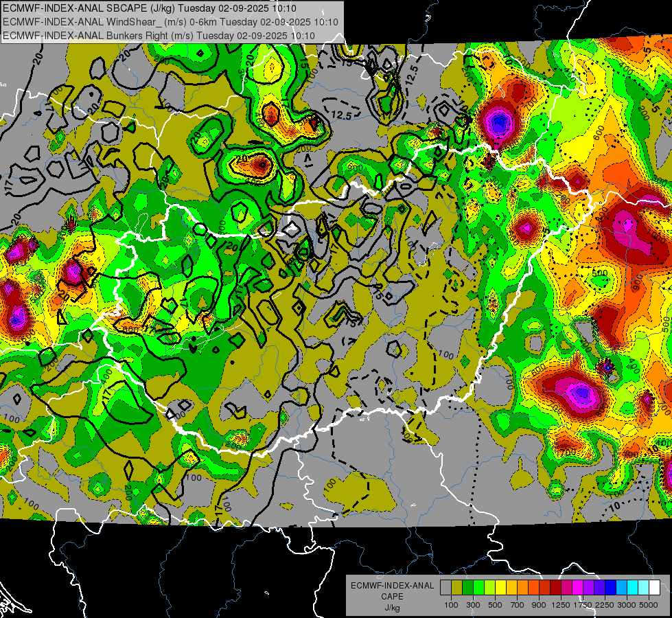The width and height of the screenshot is (672, 618).
Task: Click the dark green legend swatch ending at 300
Action: 467,588
